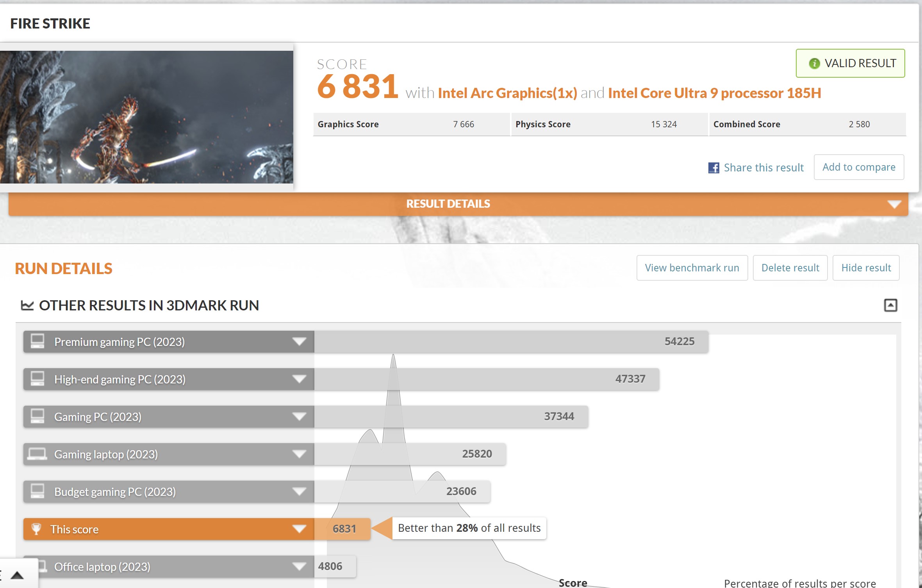Click the trophy icon beside This score
The height and width of the screenshot is (588, 922).
coord(36,529)
